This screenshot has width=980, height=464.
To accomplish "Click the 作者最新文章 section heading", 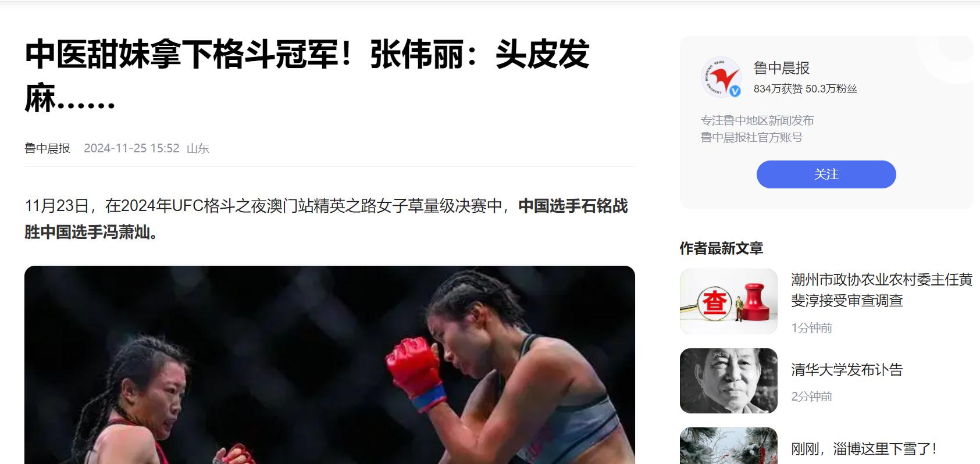I will [x=721, y=248].
